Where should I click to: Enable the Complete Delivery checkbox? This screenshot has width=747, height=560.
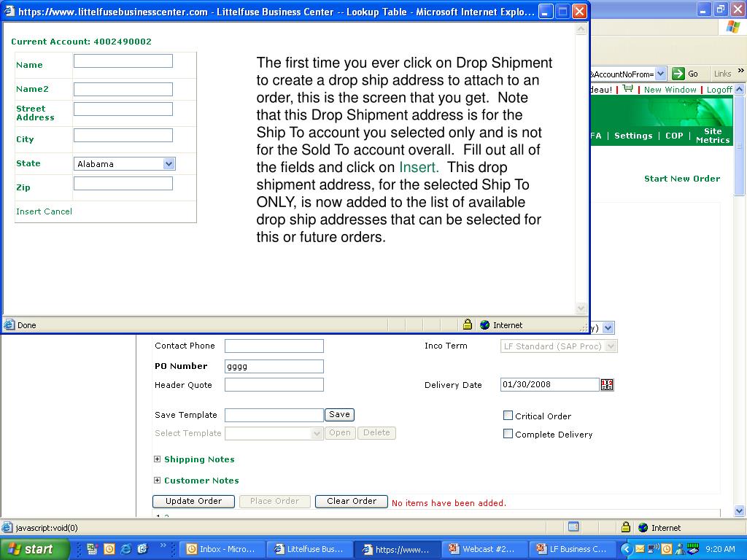tap(508, 434)
